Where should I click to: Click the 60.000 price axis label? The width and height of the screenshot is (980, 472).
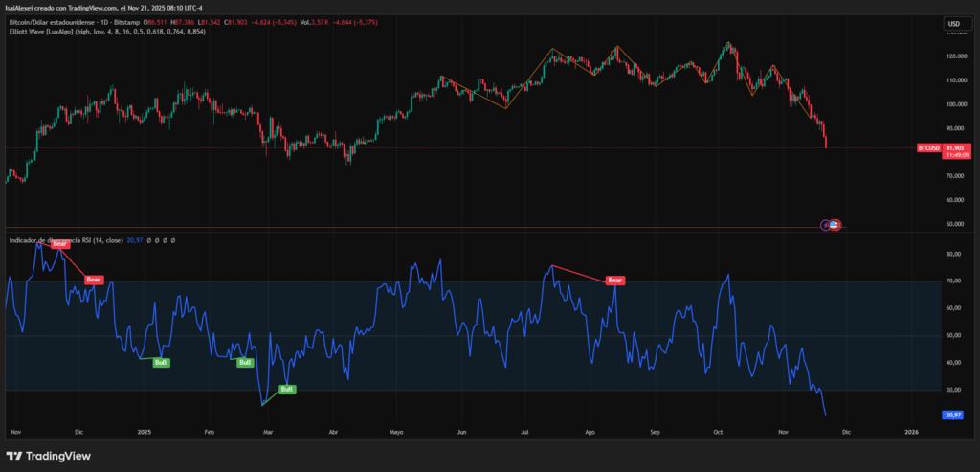[x=953, y=200]
